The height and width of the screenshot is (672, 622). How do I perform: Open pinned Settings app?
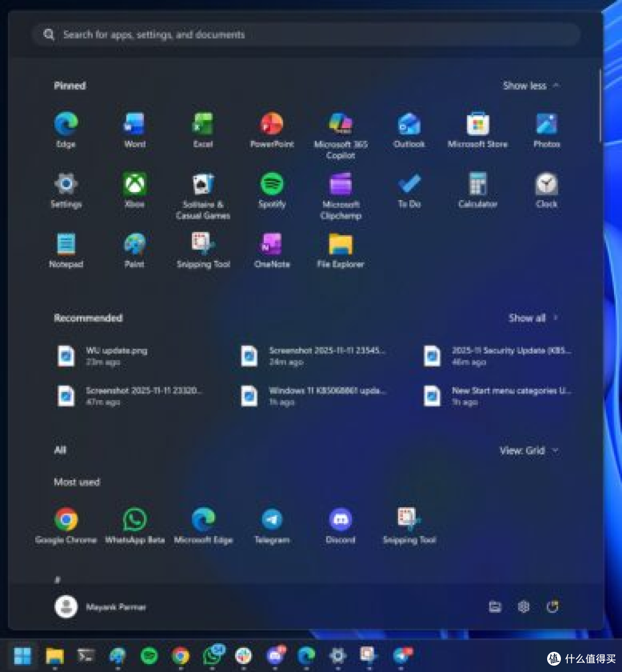click(66, 190)
